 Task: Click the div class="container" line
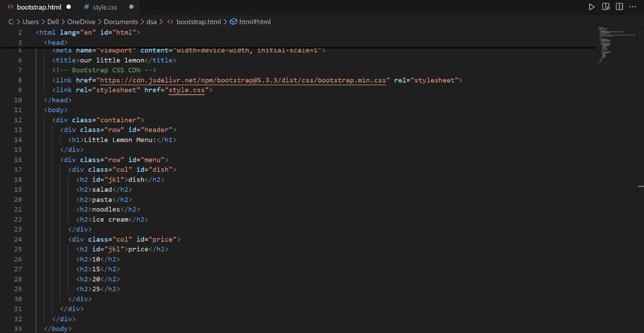tap(98, 120)
